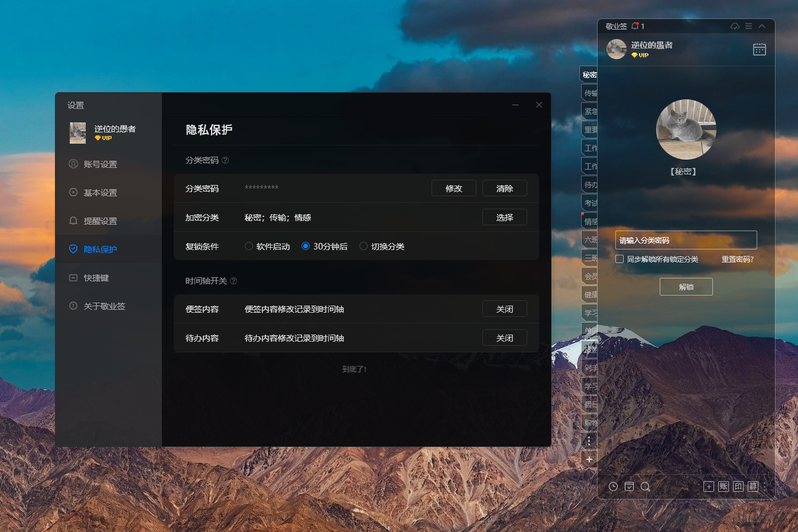798x532 pixels.
Task: Open the hamburger menu in 敬业签 panel
Action: point(748,26)
